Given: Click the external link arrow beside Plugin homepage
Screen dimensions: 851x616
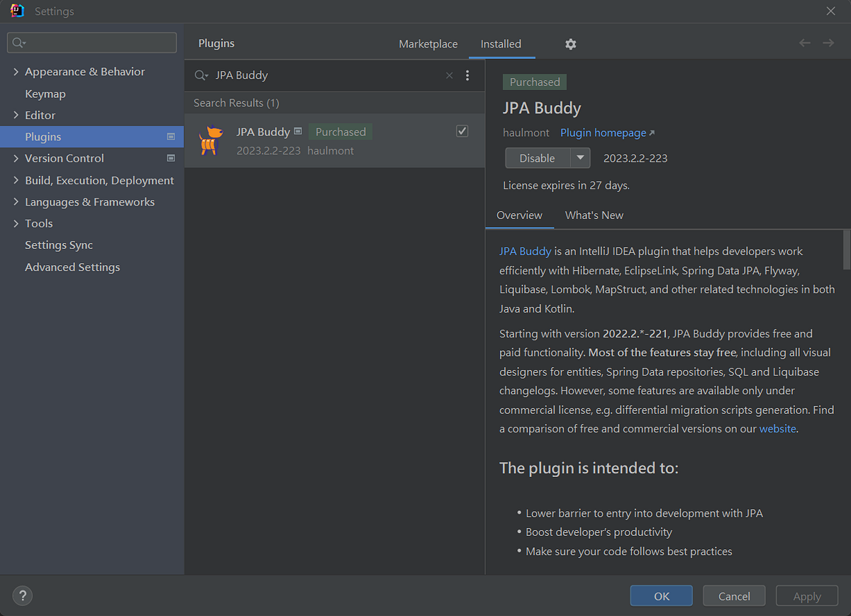Looking at the screenshot, I should point(651,132).
